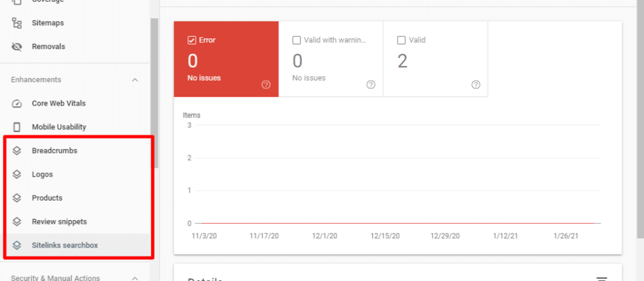
Task: Click the 12/1/20 date on chart axis
Action: coord(325,236)
